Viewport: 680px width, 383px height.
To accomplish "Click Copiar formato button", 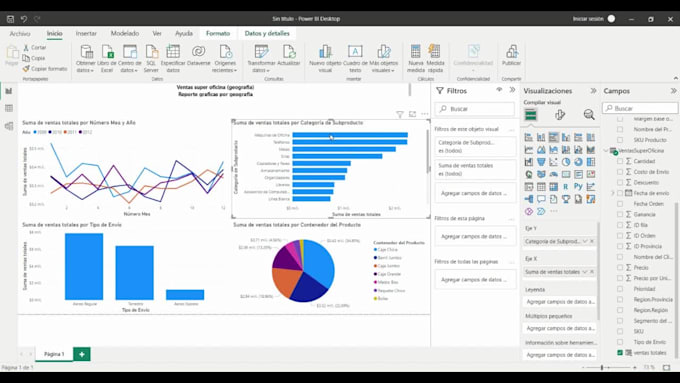I will 45,69.
